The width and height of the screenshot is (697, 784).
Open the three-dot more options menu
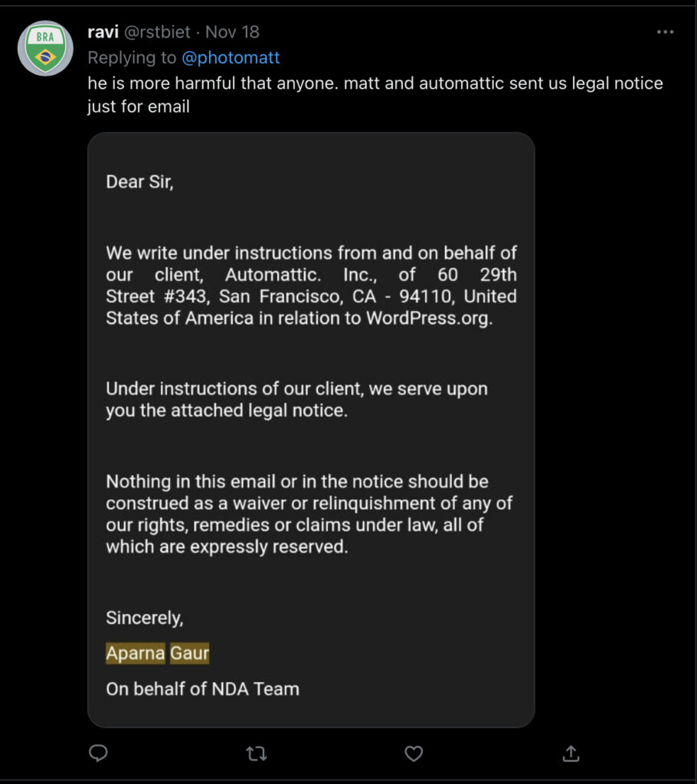pyautogui.click(x=665, y=32)
